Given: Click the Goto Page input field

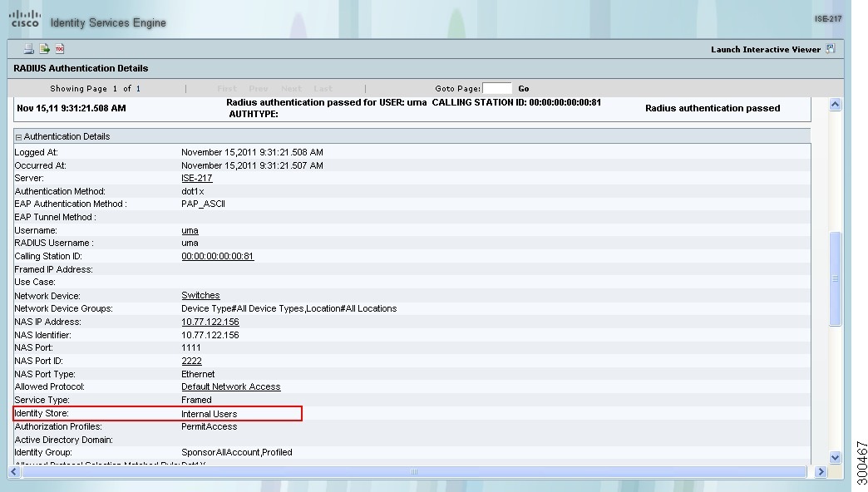Looking at the screenshot, I should click(497, 89).
